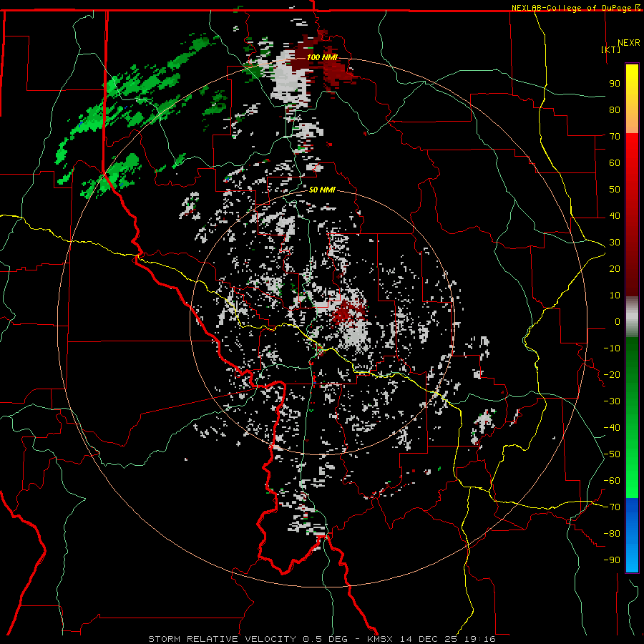
Task: Click the positive 90 value on velocity scale
Action: tap(615, 84)
